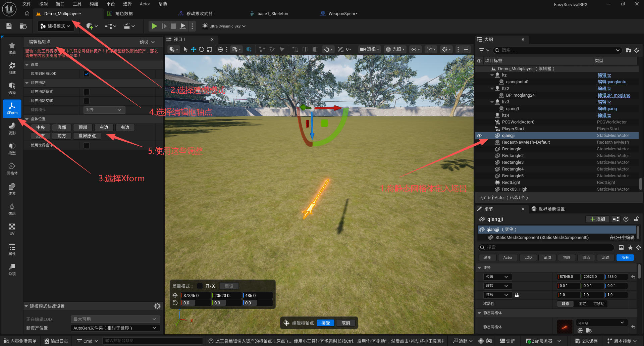The width and height of the screenshot is (644, 346).
Task: Click the console command input field
Action: click(x=153, y=341)
